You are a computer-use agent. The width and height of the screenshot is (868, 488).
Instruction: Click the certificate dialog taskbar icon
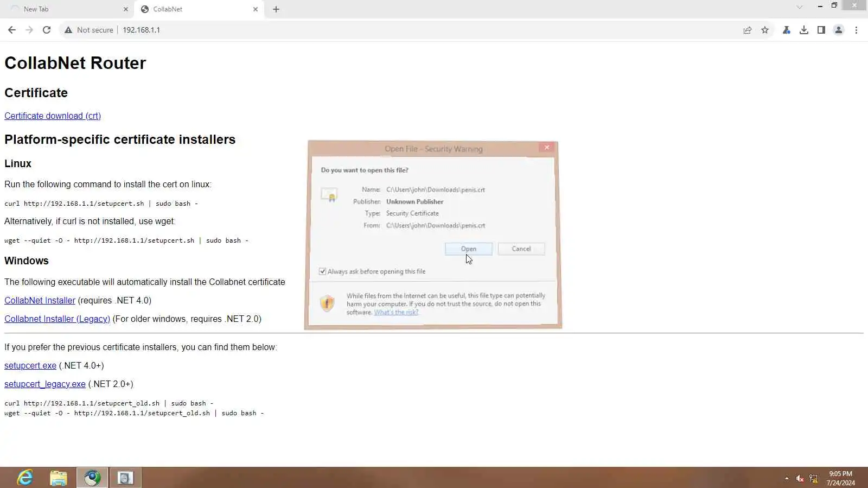coord(126,478)
